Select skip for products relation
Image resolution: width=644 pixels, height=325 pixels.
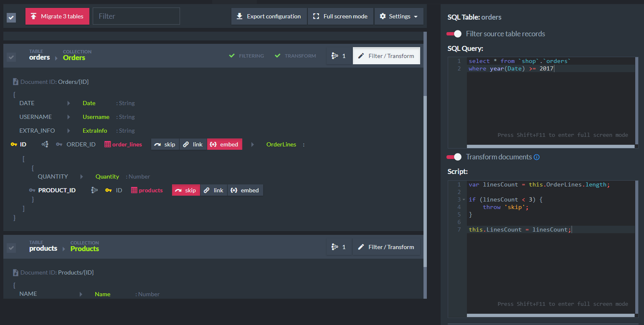click(186, 190)
